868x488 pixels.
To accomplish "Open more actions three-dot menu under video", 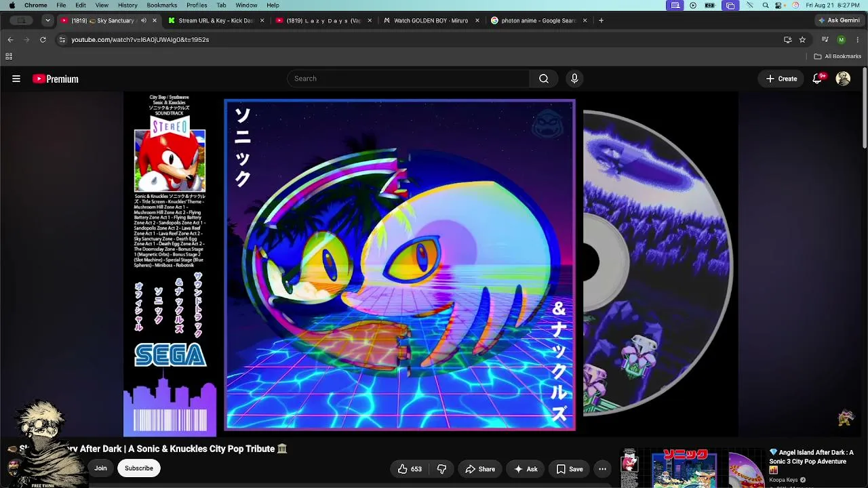I will tap(602, 469).
